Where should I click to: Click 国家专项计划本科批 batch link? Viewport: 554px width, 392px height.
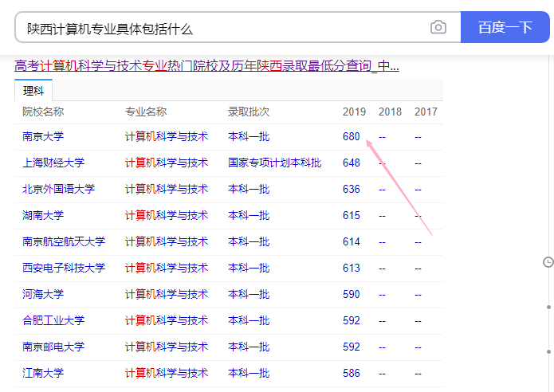(274, 163)
